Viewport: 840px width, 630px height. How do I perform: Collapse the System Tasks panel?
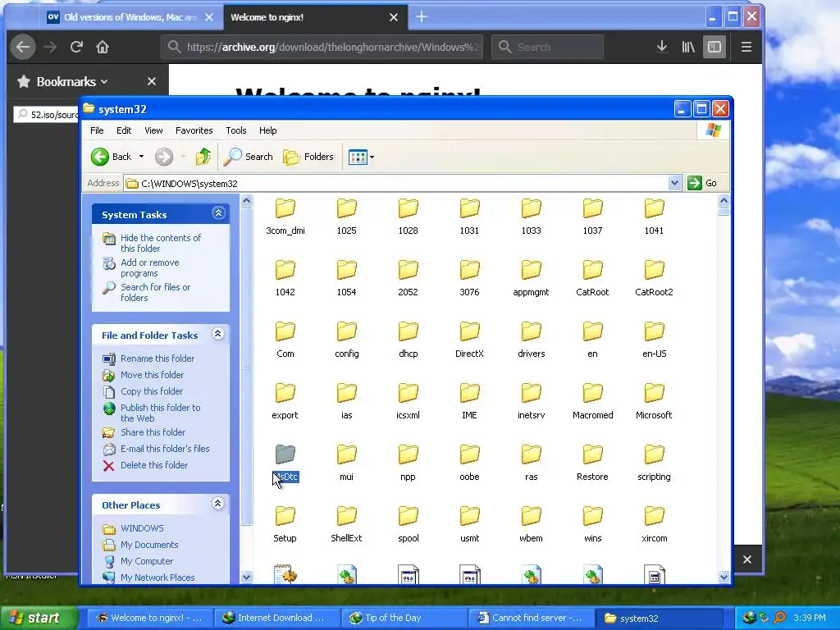pos(218,213)
